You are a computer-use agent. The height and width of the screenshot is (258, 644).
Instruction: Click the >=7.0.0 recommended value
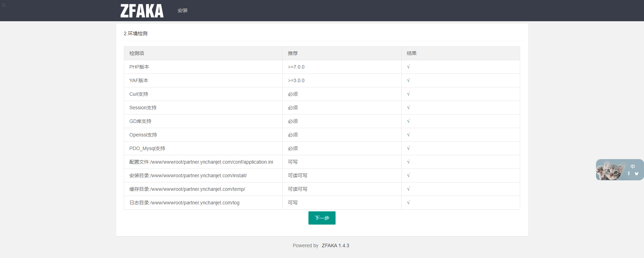(x=296, y=67)
